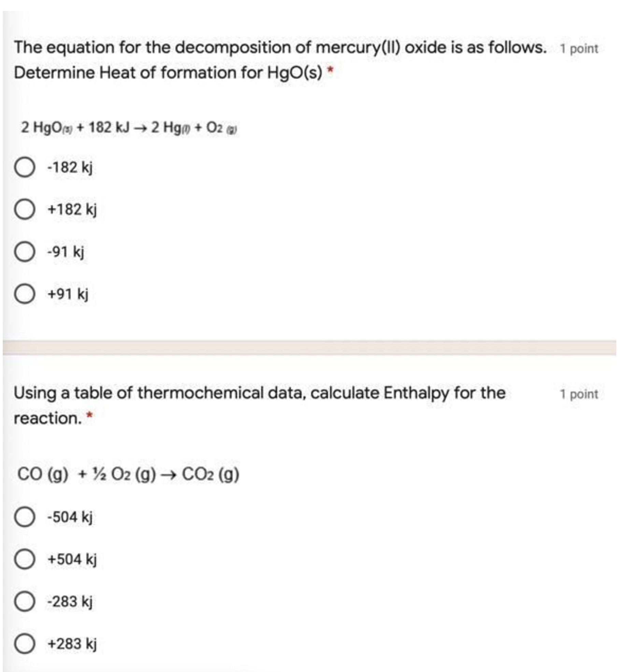This screenshot has height=672, width=618.
Task: Pick the -91 kj radio button
Action: click(25, 252)
